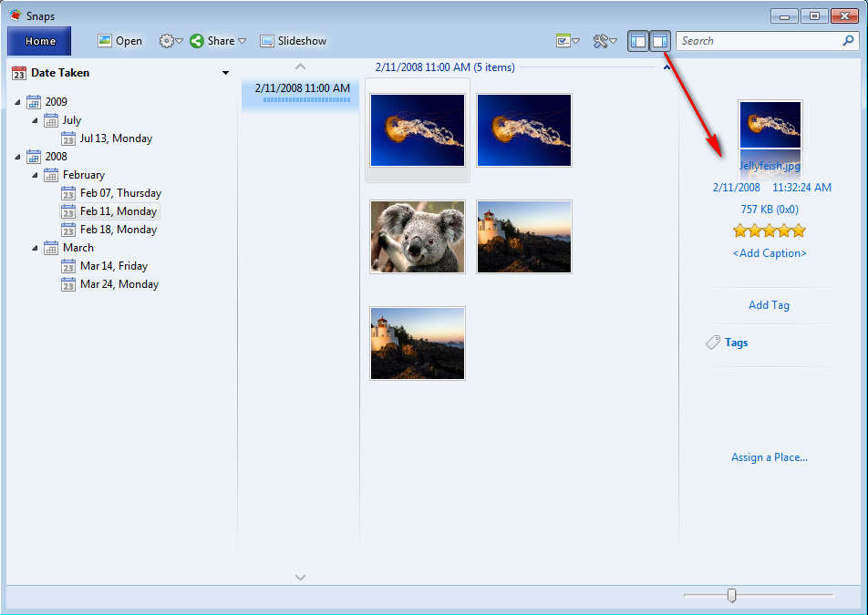Select the 2/11/2008 11:00 AM timeline entry
Image resolution: width=868 pixels, height=615 pixels.
(301, 93)
